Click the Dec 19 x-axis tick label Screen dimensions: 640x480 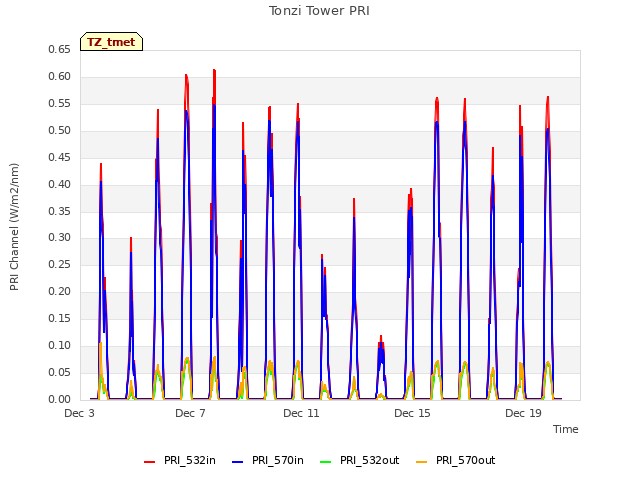(523, 413)
